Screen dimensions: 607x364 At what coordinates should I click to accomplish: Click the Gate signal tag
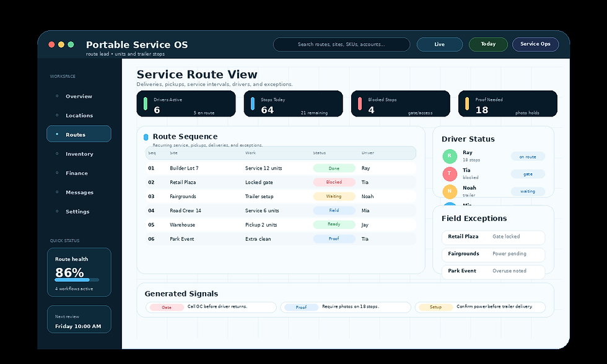tap(167, 307)
